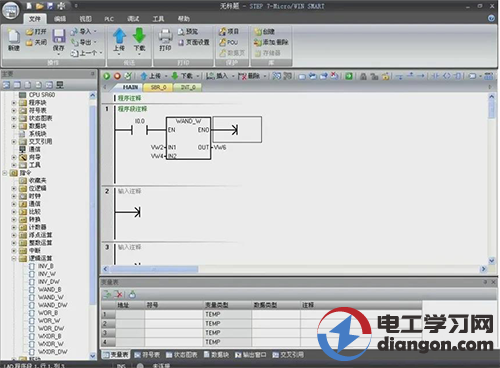Collapse the 逻辑运算 instruction folder

pos(14,258)
